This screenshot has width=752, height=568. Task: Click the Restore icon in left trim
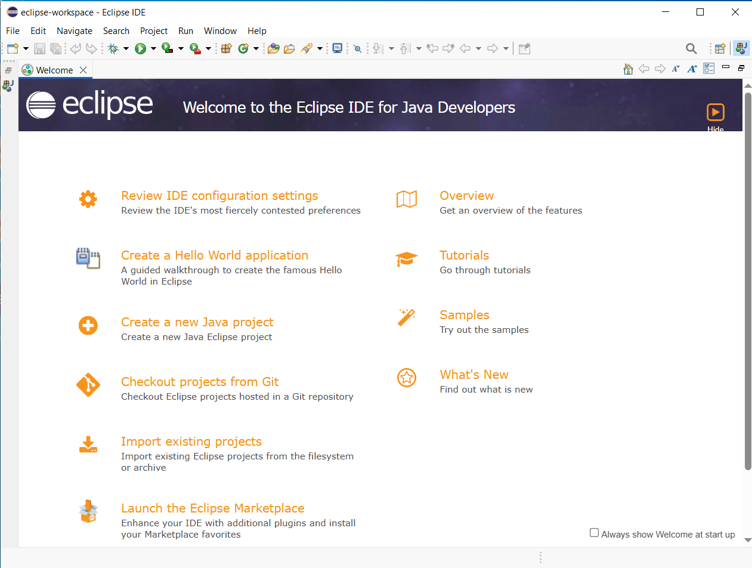[8, 71]
